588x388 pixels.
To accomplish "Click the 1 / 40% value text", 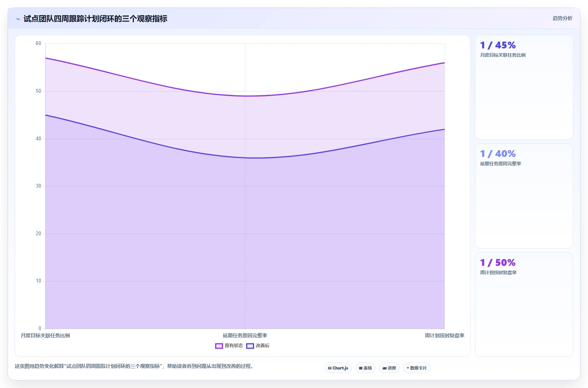I will click(498, 154).
